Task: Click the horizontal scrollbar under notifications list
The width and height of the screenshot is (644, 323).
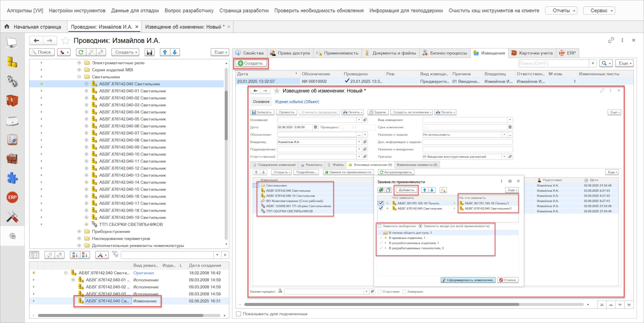Action: point(382,305)
